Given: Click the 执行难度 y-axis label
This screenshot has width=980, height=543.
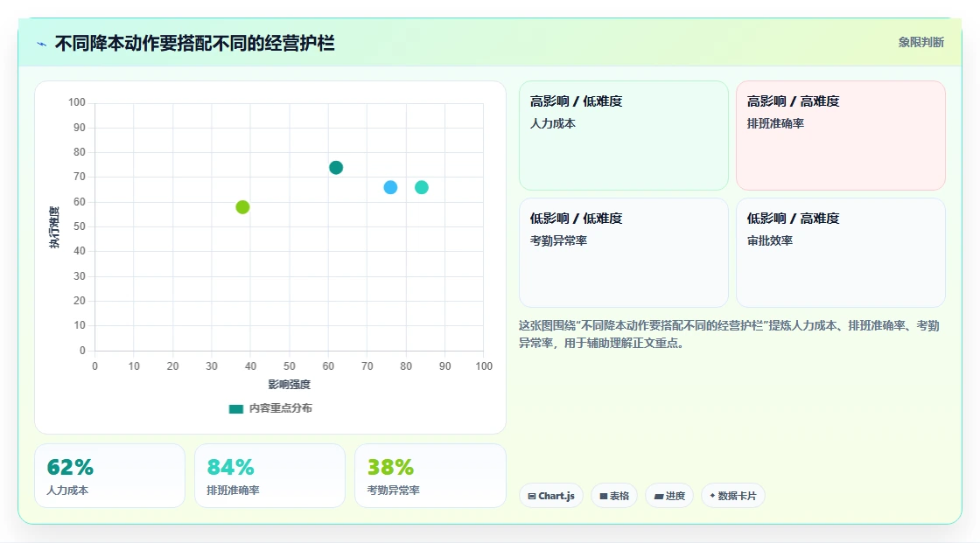Looking at the screenshot, I should 54,226.
